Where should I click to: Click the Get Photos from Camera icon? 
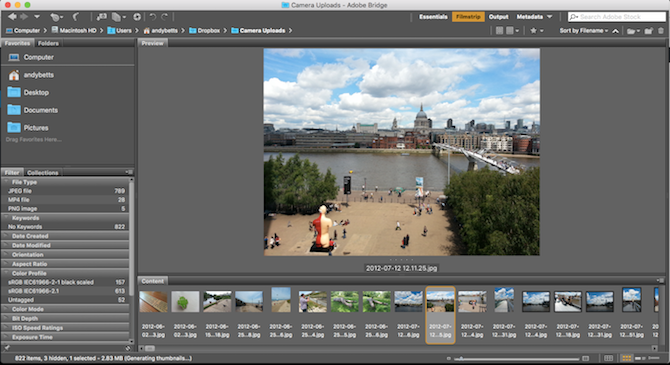(x=102, y=17)
